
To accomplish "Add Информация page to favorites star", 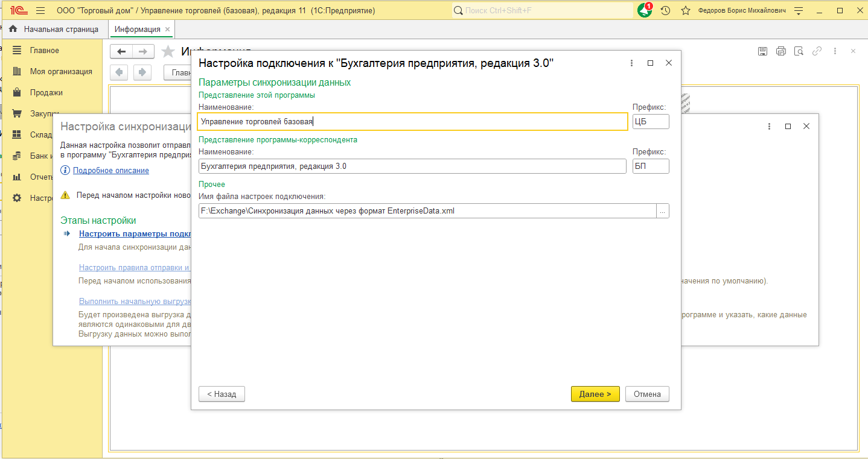I will (x=168, y=51).
